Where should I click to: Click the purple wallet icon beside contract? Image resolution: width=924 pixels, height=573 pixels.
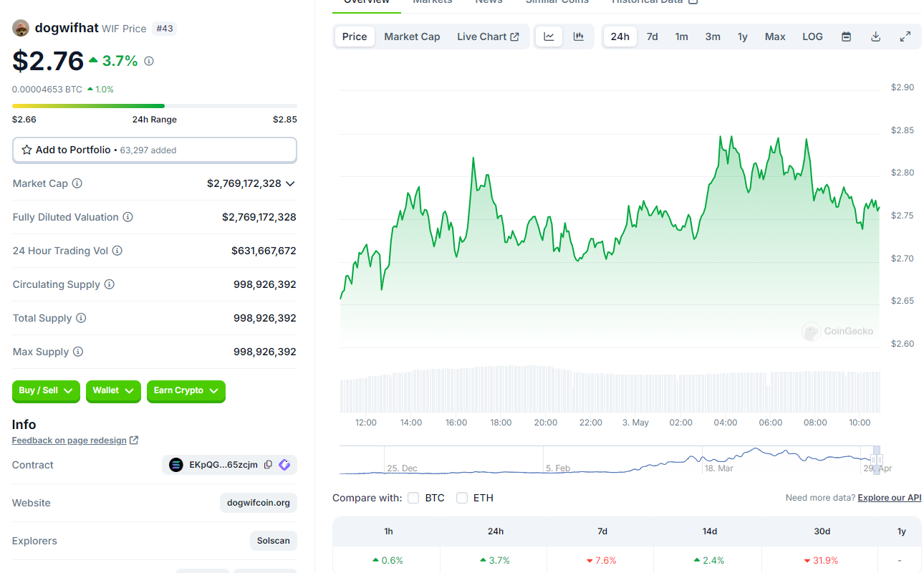(284, 465)
